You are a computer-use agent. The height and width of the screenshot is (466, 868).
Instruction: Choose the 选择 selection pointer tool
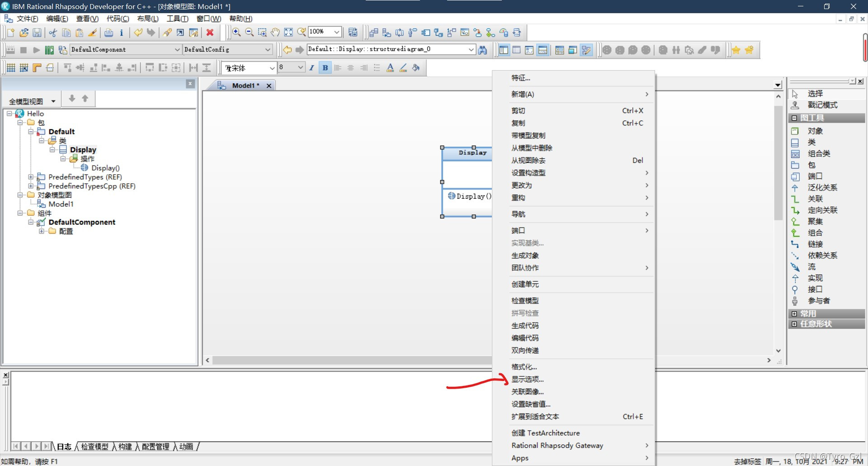click(x=815, y=94)
